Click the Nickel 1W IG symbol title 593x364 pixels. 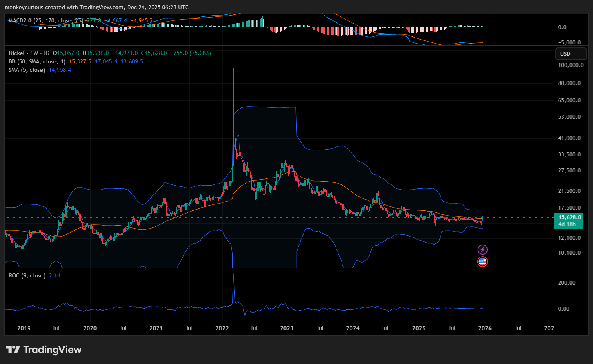point(29,53)
